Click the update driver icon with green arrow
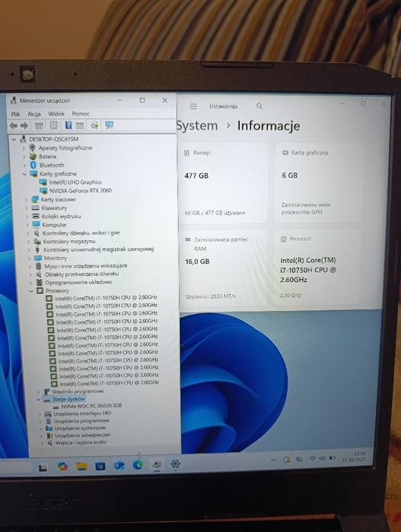 94,125
